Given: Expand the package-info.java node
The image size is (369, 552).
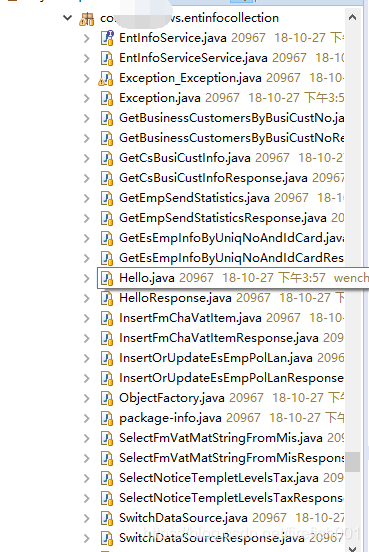Looking at the screenshot, I should click(x=87, y=419).
